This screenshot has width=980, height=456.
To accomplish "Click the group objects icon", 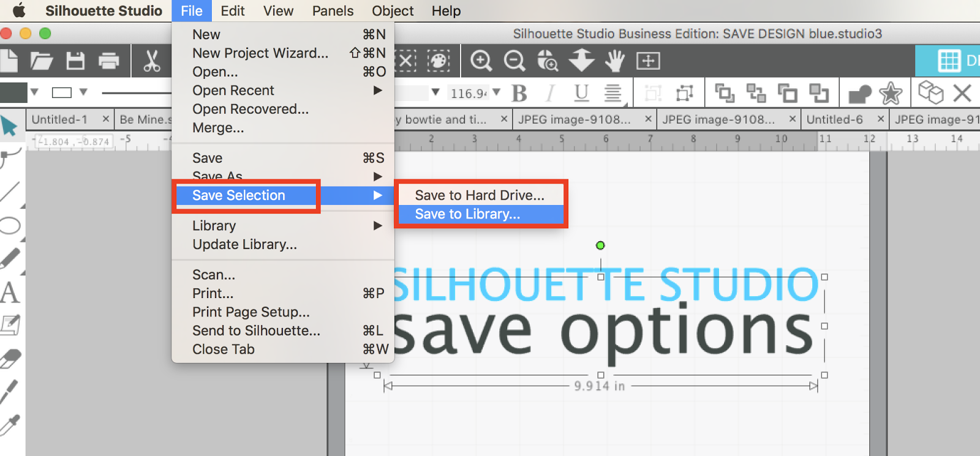I will tap(653, 93).
